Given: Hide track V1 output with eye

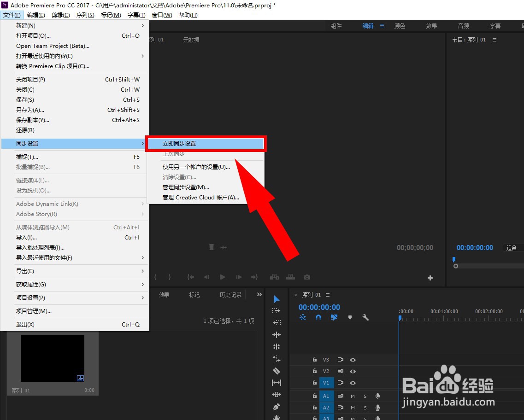Looking at the screenshot, I should (x=353, y=383).
